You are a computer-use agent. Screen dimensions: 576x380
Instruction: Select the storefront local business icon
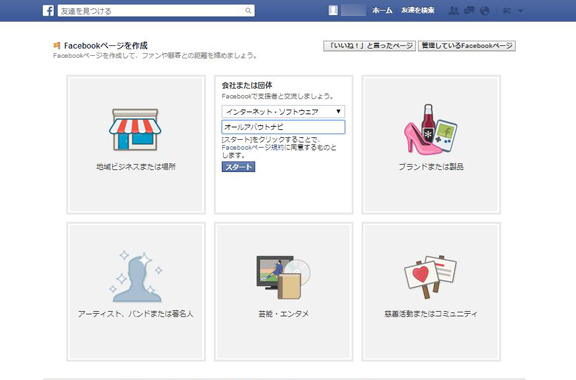point(135,129)
